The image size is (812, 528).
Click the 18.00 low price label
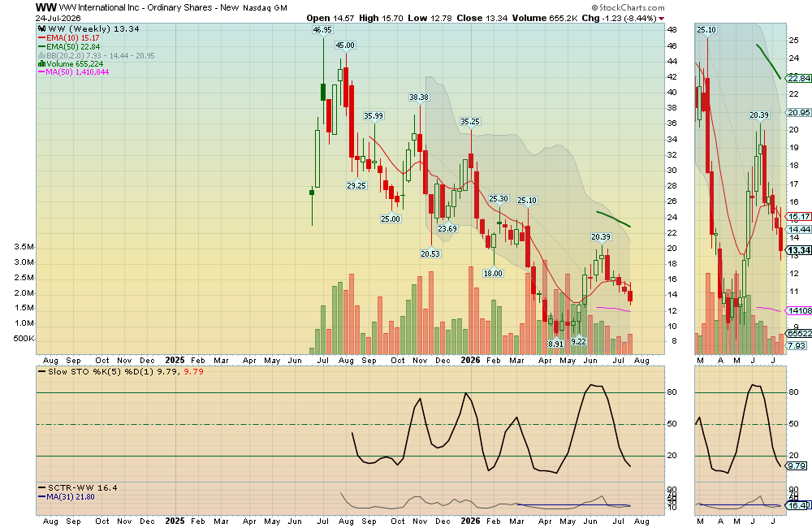(493, 274)
